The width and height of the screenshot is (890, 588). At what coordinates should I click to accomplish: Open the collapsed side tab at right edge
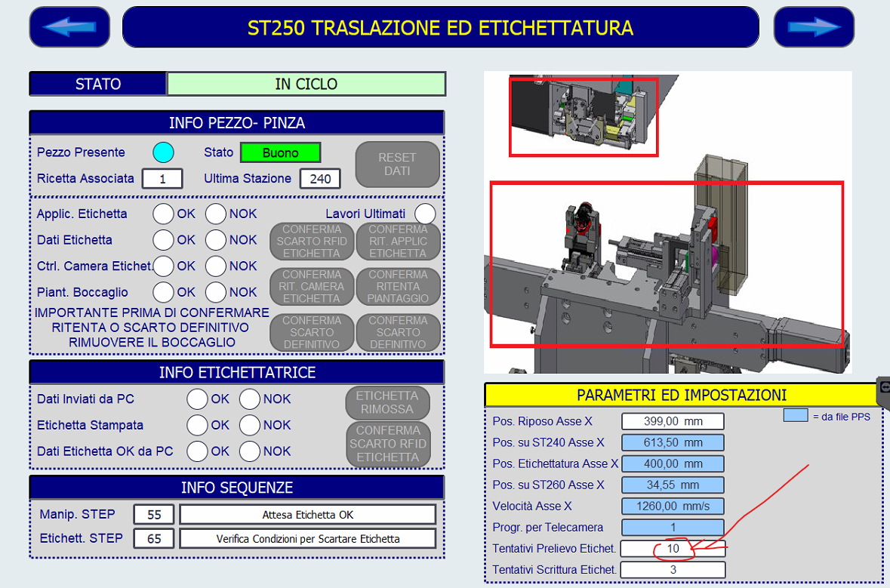coord(883,386)
